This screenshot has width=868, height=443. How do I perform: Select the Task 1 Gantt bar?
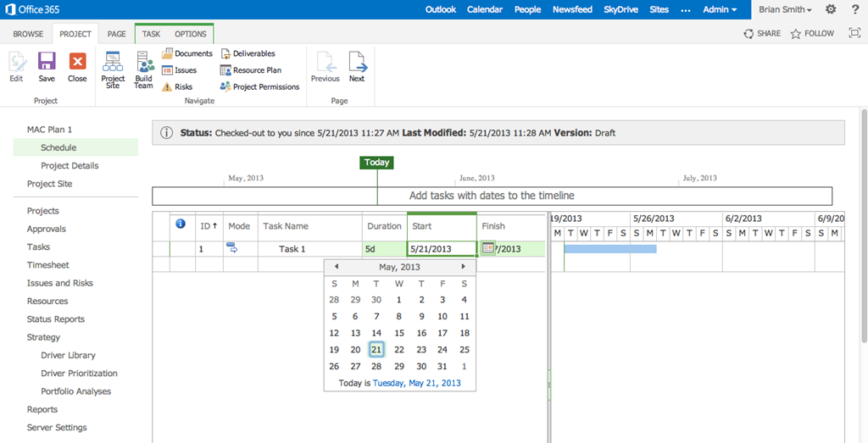(609, 249)
